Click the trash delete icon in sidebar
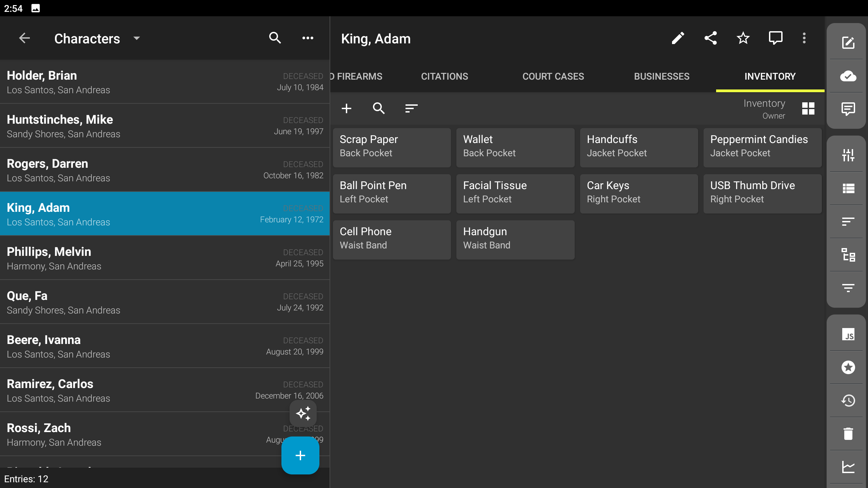868x488 pixels. click(x=848, y=434)
